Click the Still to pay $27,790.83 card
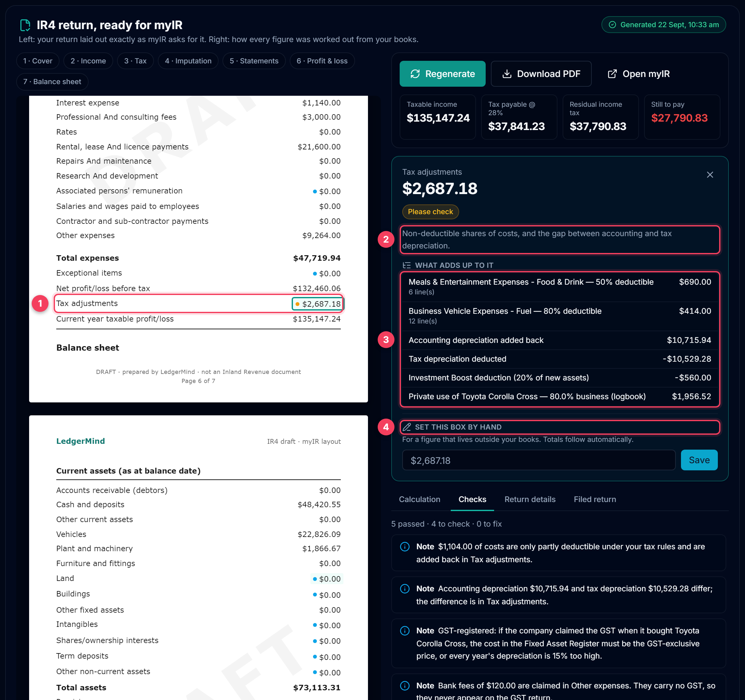745x700 pixels. (x=682, y=117)
